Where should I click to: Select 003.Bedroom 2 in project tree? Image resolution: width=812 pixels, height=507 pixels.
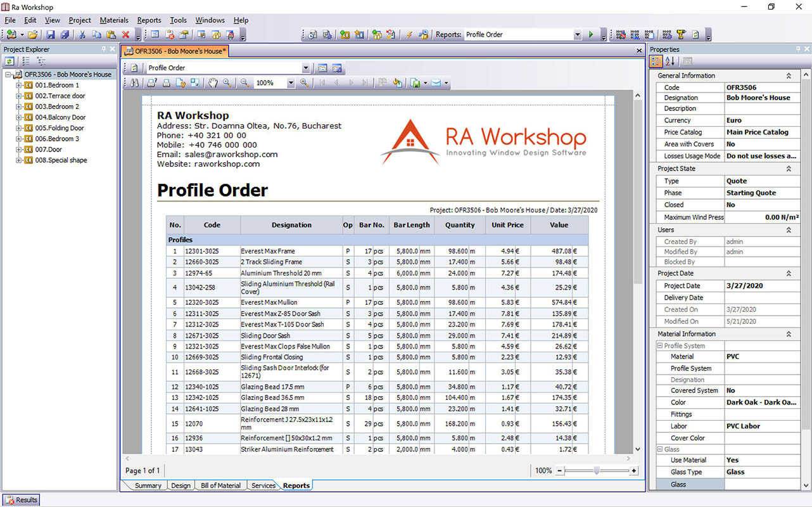[x=57, y=106]
